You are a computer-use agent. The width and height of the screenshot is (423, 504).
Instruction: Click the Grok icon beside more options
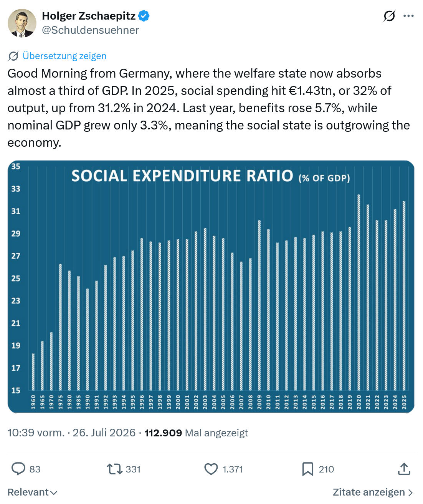pos(389,16)
